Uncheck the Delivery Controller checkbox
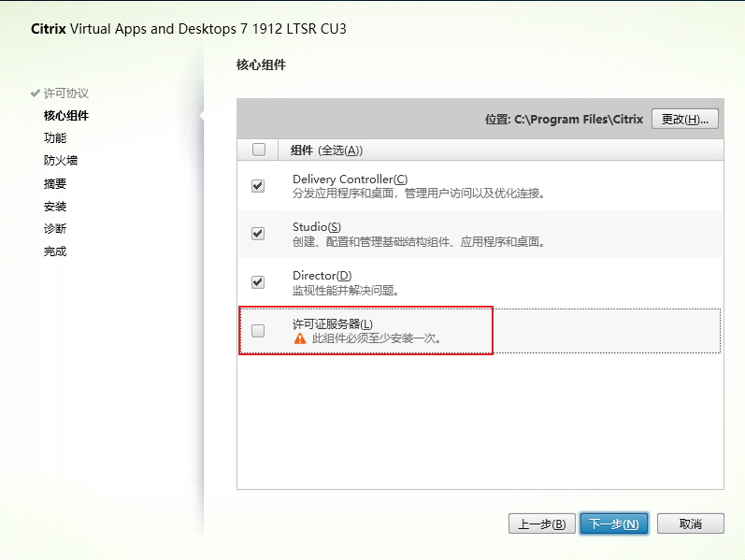This screenshot has width=745, height=560. (258, 186)
